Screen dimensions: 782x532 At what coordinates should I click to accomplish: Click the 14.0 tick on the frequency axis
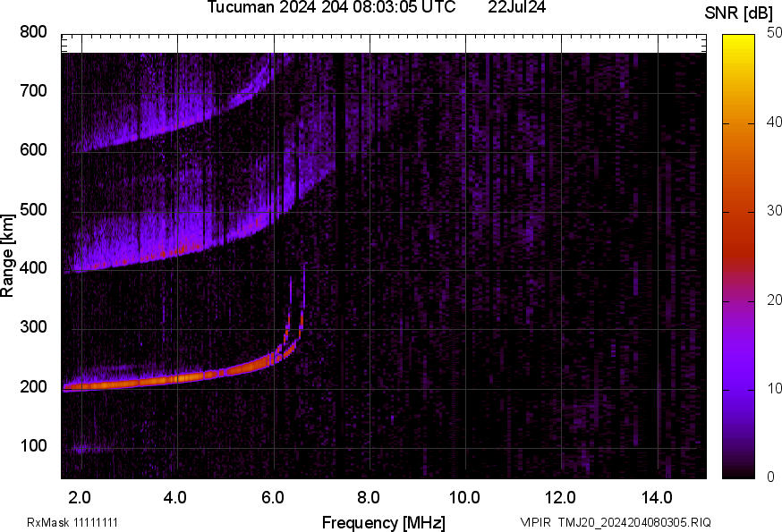(657, 497)
